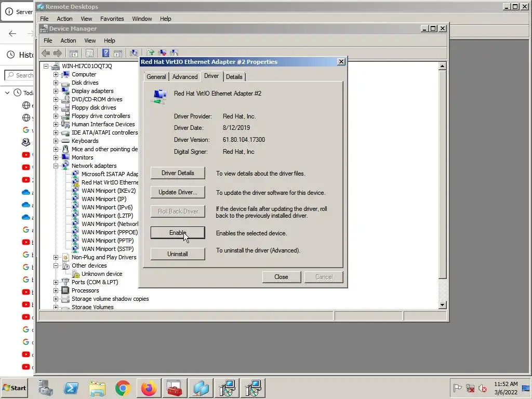Click the network tray icon with red X
The width and height of the screenshot is (532, 399).
[470, 388]
